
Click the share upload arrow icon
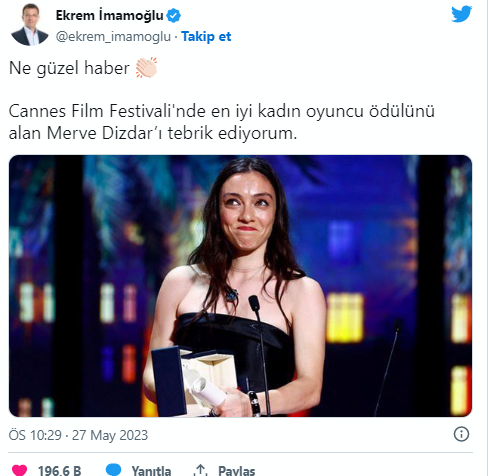pyautogui.click(x=200, y=470)
